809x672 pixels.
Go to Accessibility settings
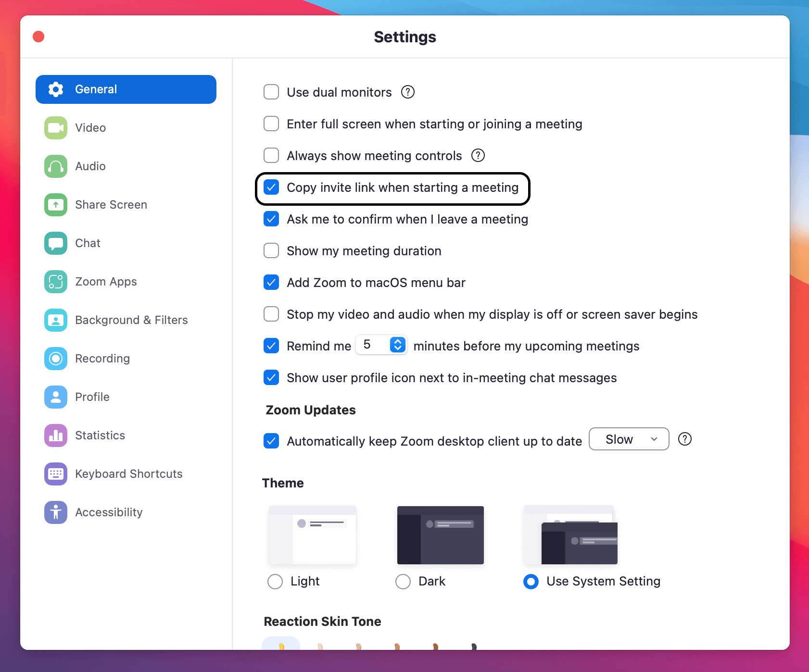126,512
